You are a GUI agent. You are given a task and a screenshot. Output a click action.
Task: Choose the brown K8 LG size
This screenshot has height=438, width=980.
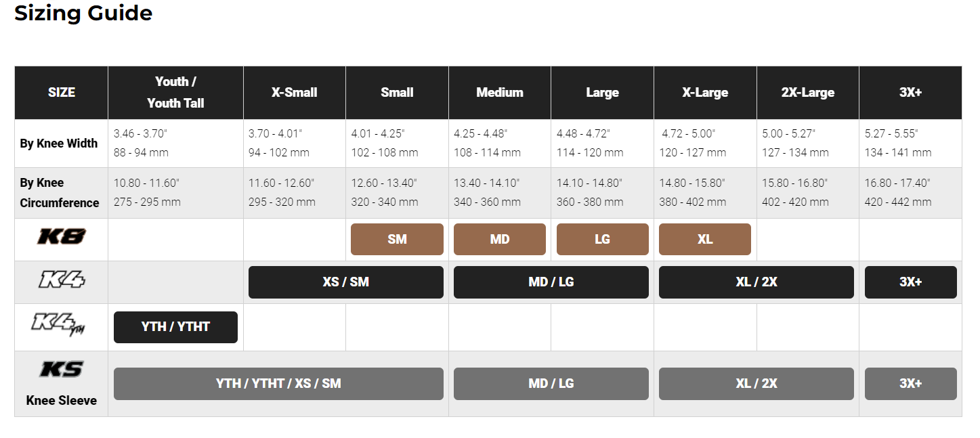click(x=602, y=240)
